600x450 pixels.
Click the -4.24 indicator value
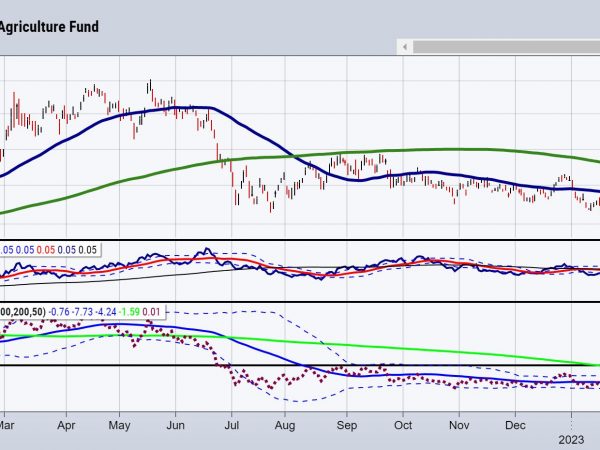pos(106,312)
